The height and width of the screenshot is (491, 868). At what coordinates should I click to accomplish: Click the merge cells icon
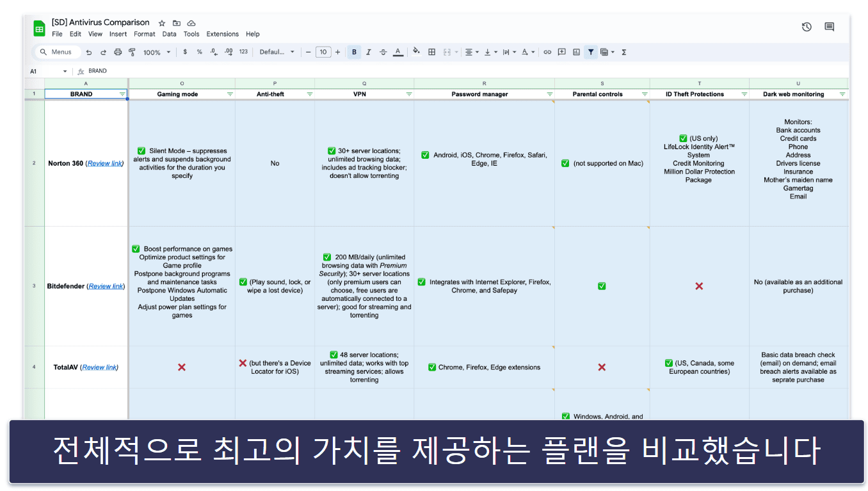(x=447, y=52)
